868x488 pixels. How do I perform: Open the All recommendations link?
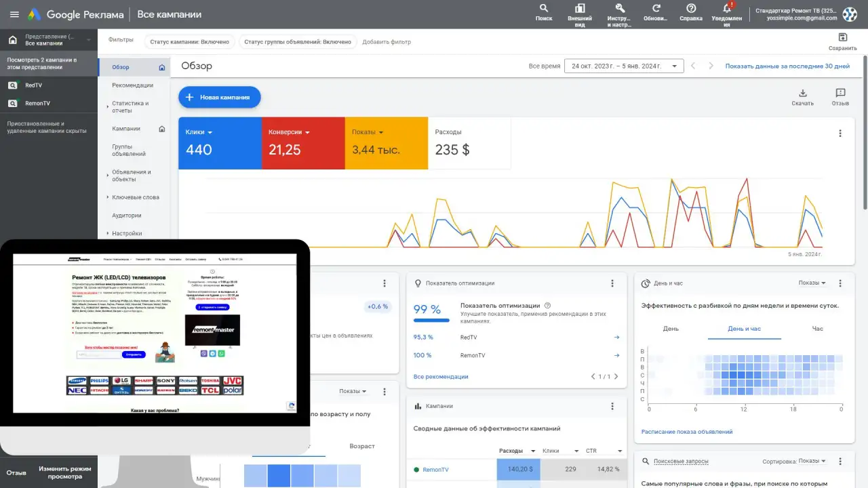pos(441,376)
